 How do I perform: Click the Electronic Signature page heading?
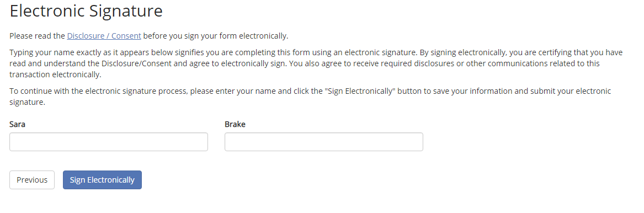86,10
